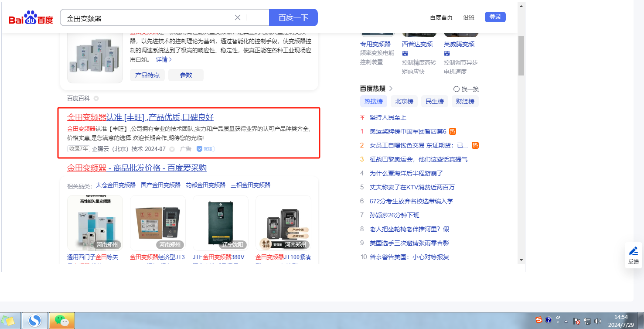Show hidden tray icons with the up arrow
The height and width of the screenshot is (329, 644).
coord(566,321)
